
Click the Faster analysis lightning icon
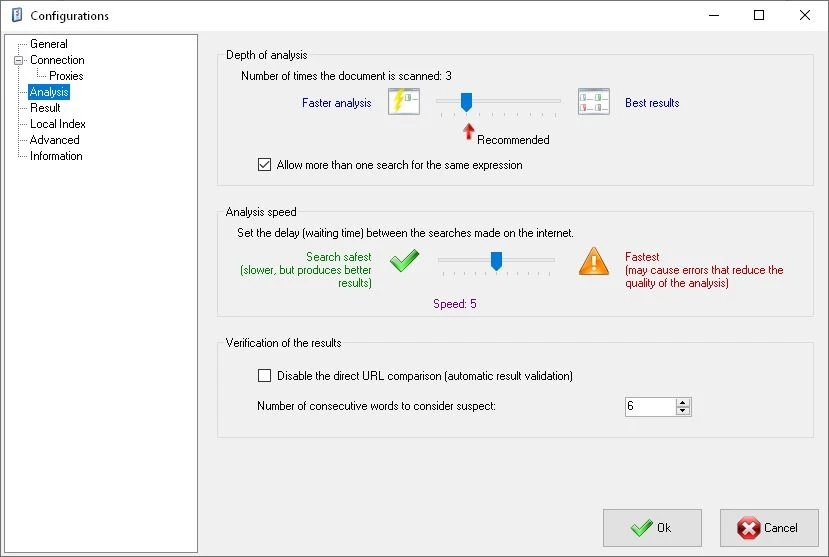[x=403, y=102]
